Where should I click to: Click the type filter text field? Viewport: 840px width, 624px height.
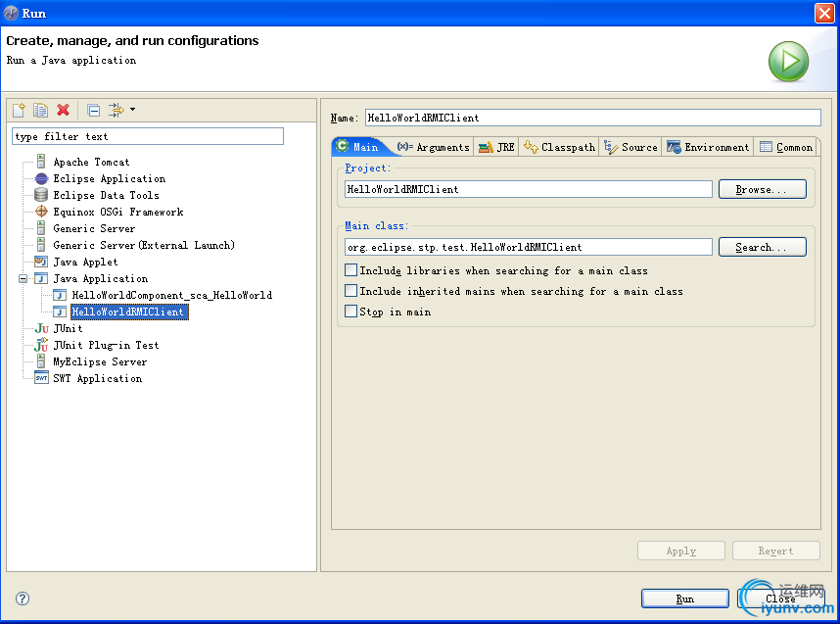(147, 136)
